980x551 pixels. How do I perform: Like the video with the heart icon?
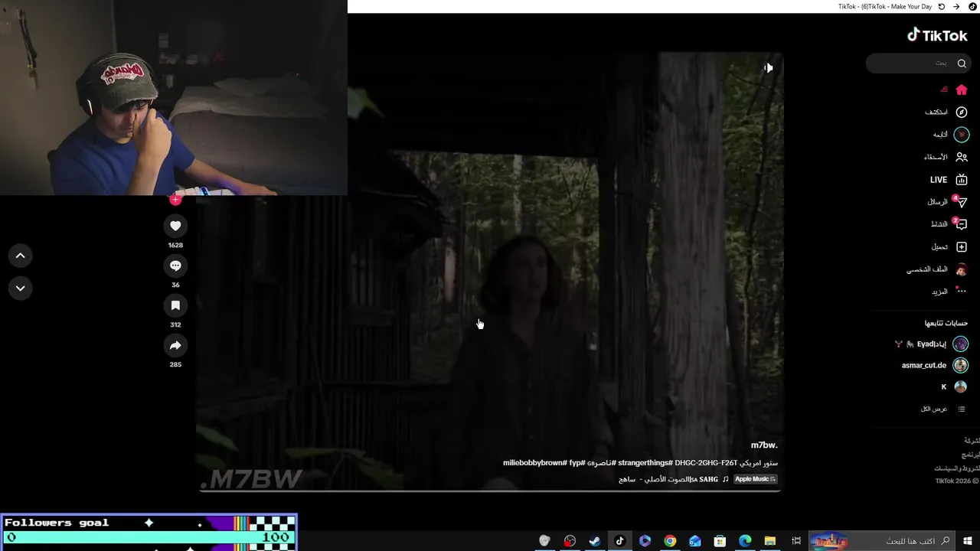tap(175, 226)
